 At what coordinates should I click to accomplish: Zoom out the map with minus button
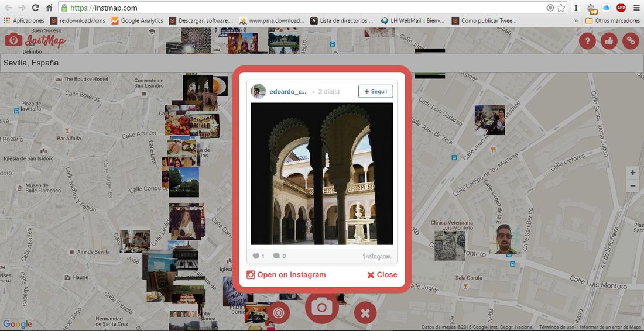click(633, 185)
